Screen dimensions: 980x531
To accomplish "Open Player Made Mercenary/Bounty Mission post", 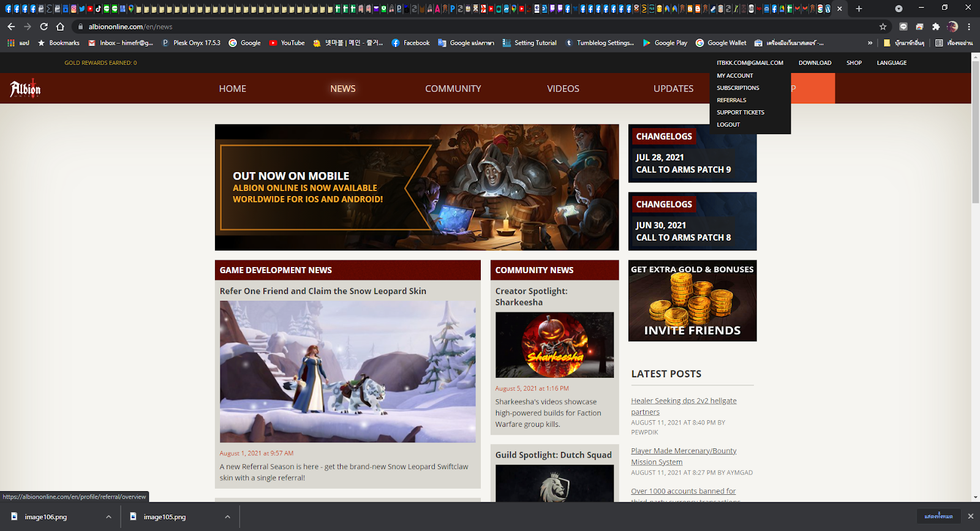I will pos(684,456).
